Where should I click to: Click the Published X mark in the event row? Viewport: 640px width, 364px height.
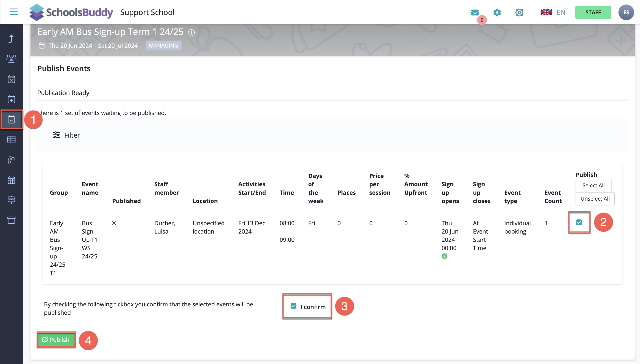(114, 223)
